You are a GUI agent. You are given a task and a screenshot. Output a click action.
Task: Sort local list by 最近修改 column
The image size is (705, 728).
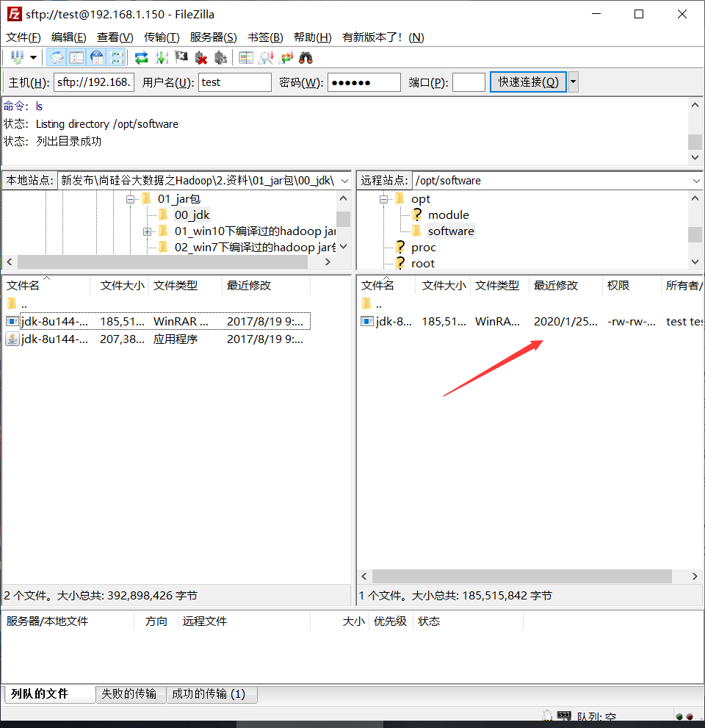pos(266,285)
